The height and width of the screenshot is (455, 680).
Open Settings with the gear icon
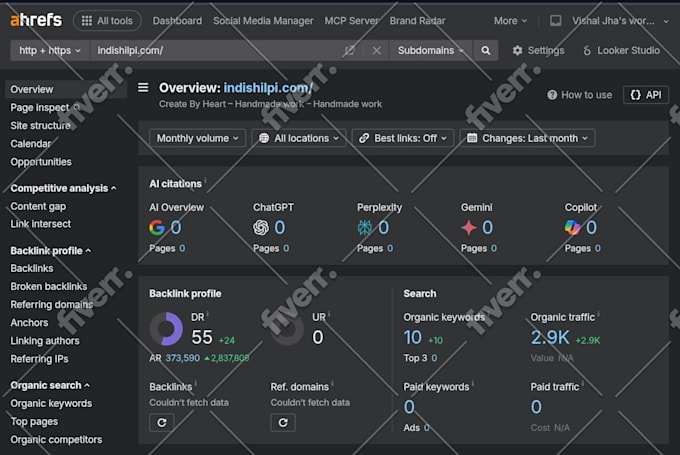coord(538,51)
